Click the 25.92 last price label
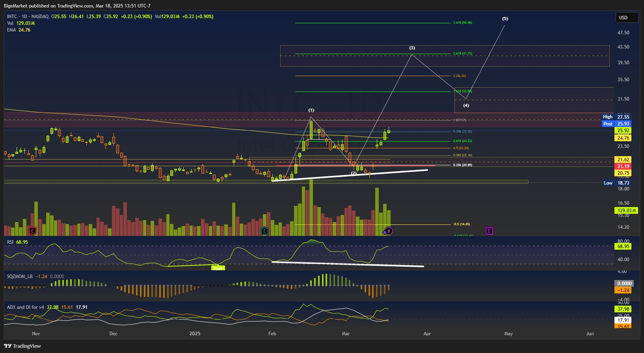Image resolution: width=644 pixels, height=353 pixels. click(x=623, y=131)
